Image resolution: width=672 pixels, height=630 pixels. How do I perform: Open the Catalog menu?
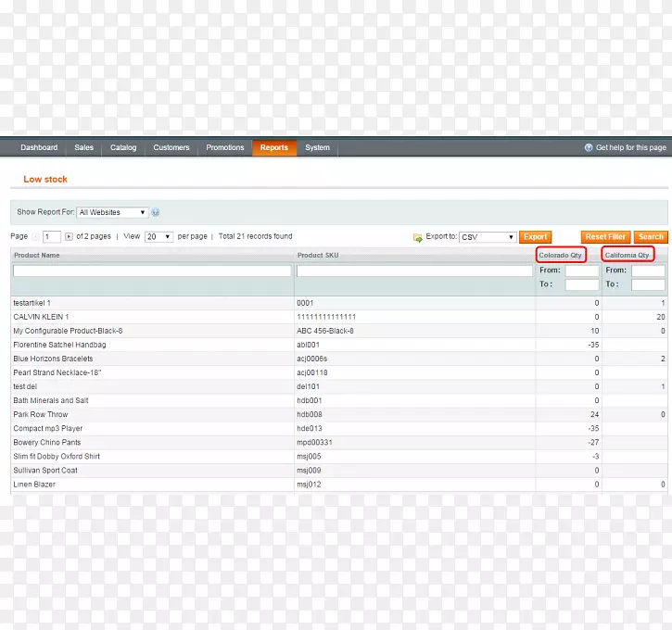(123, 147)
